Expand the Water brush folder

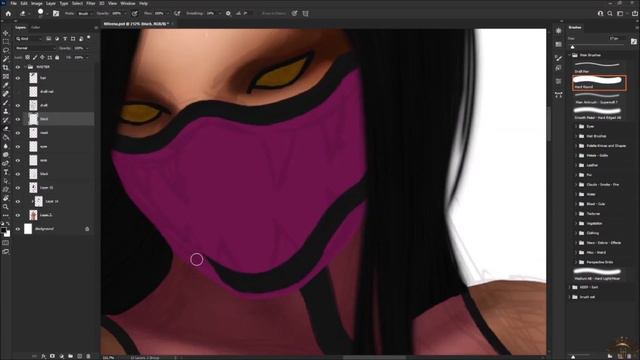pos(576,194)
